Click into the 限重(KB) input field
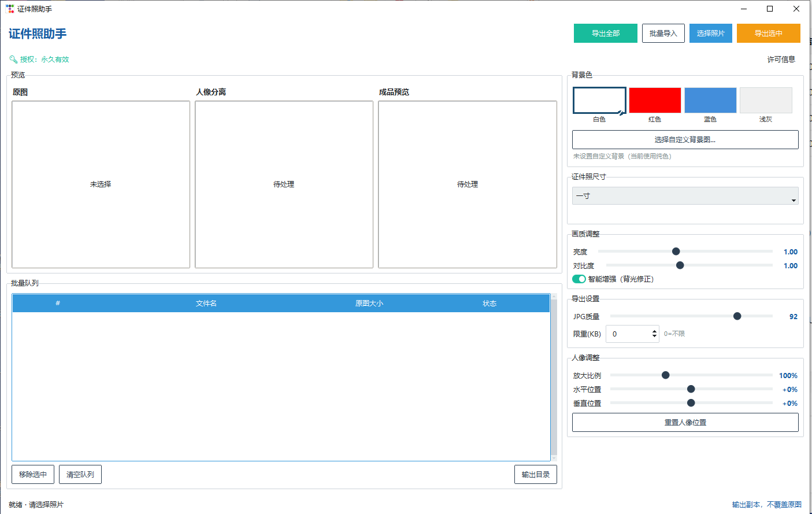 [x=628, y=334]
